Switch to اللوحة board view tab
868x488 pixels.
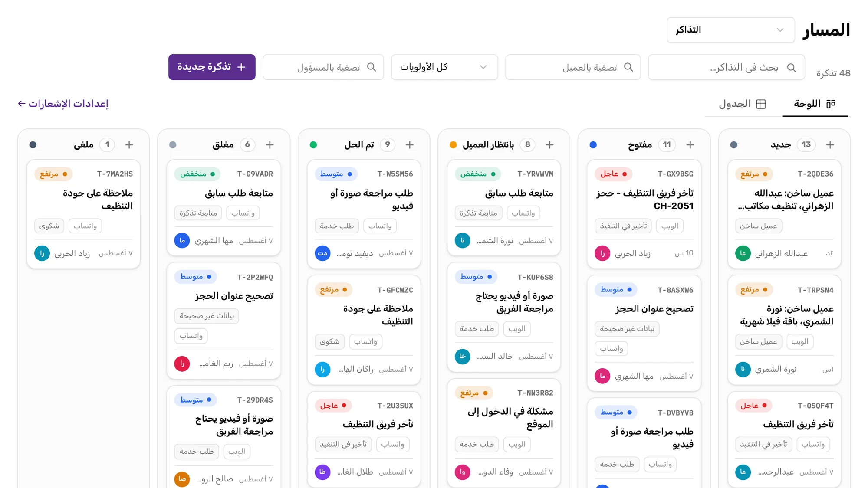tap(815, 104)
